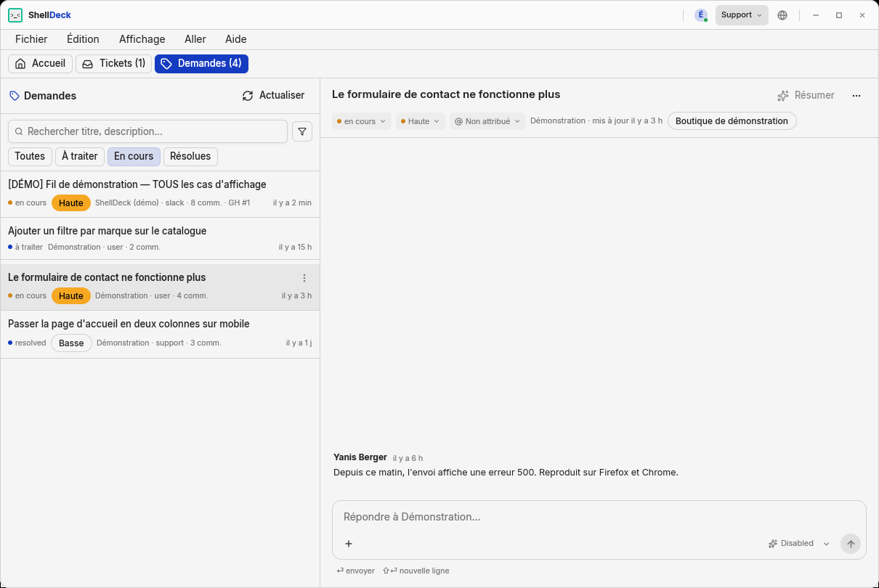
Task: Click the Haute badge on the DÉMO row
Action: pyautogui.click(x=71, y=203)
